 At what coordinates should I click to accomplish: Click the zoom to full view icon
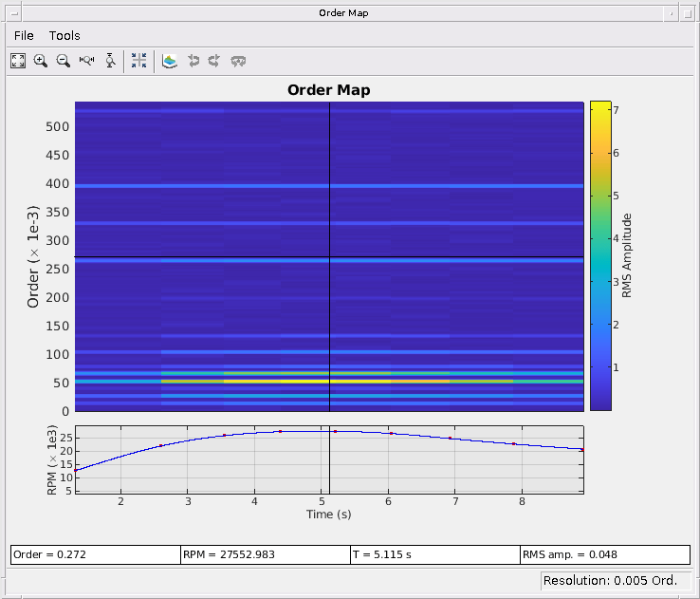[18, 61]
